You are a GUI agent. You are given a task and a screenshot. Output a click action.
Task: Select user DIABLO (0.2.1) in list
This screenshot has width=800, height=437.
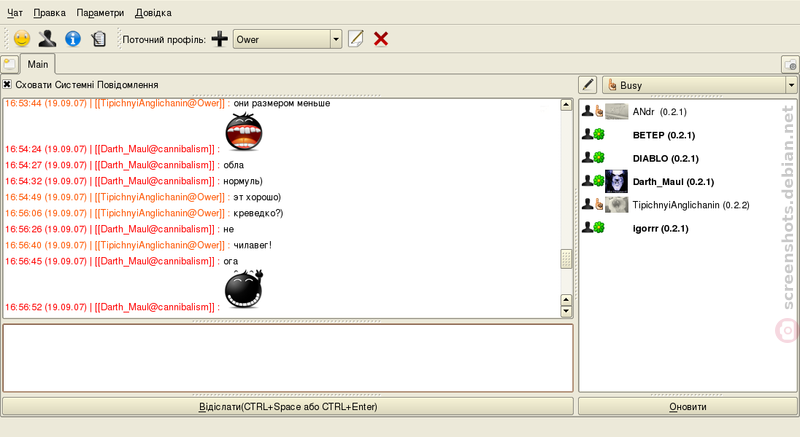click(666, 159)
